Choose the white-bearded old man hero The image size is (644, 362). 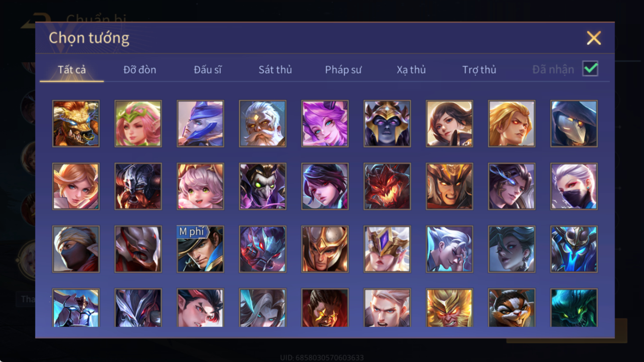263,123
